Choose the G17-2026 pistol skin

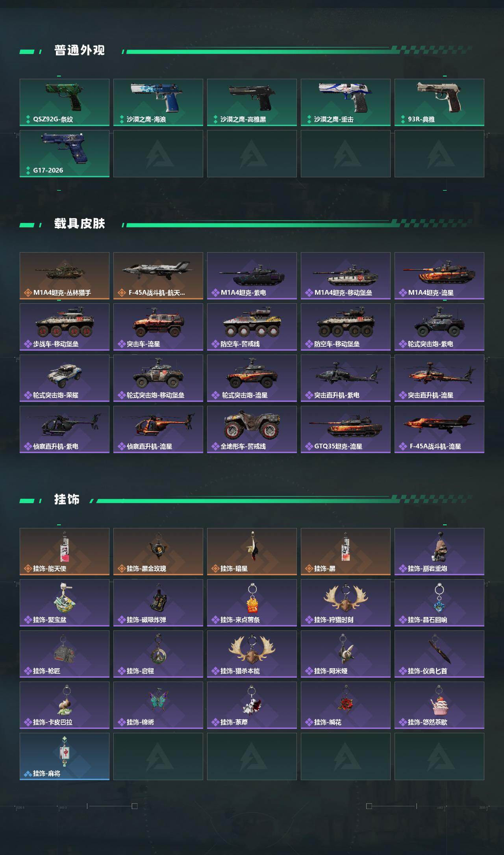(x=65, y=154)
